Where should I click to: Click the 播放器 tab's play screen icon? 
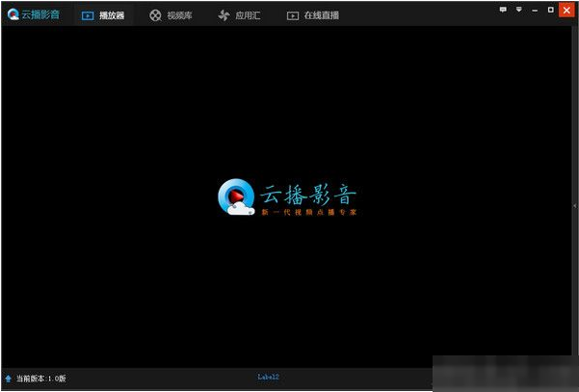(x=88, y=15)
